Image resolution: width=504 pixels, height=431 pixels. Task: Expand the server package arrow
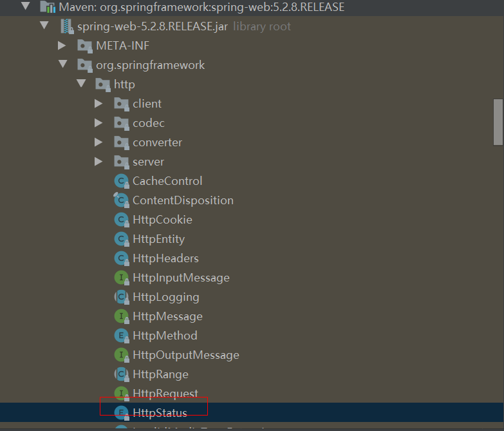[x=98, y=161]
